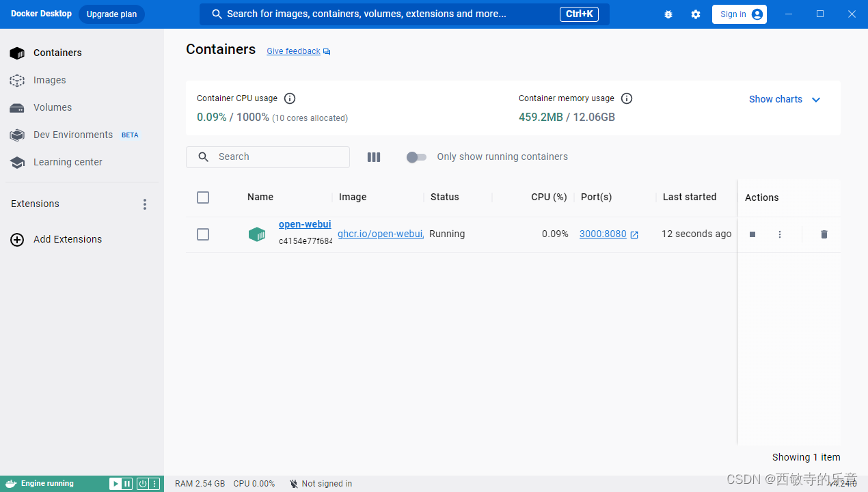Click the Ctrl+K shortcut badge
This screenshot has width=868, height=492.
579,14
